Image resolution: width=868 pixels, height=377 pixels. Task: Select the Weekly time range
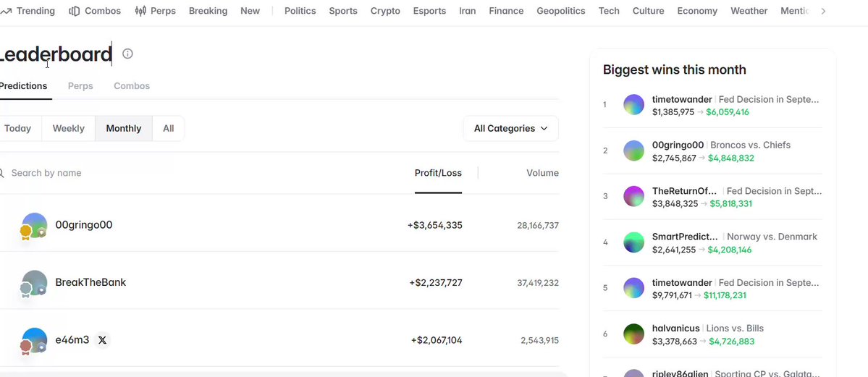69,128
